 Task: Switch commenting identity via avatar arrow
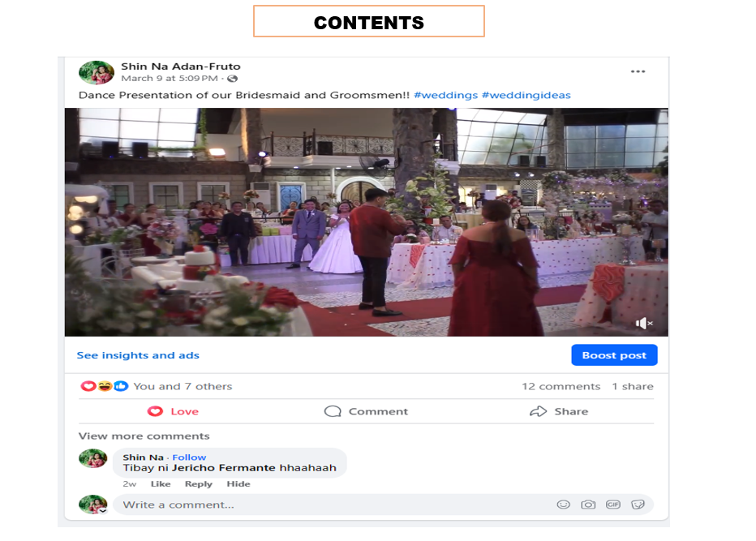(103, 511)
